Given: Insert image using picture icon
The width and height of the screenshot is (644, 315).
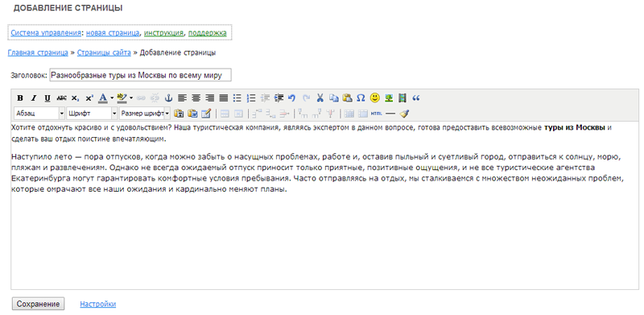Looking at the screenshot, I should pos(389,97).
